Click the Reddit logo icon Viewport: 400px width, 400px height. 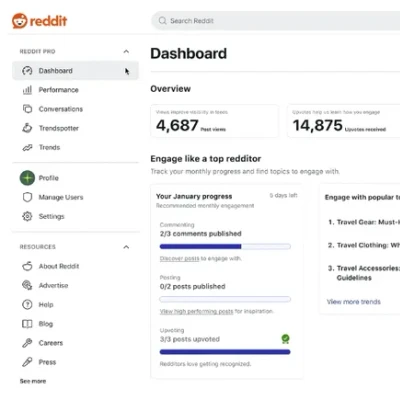point(19,21)
